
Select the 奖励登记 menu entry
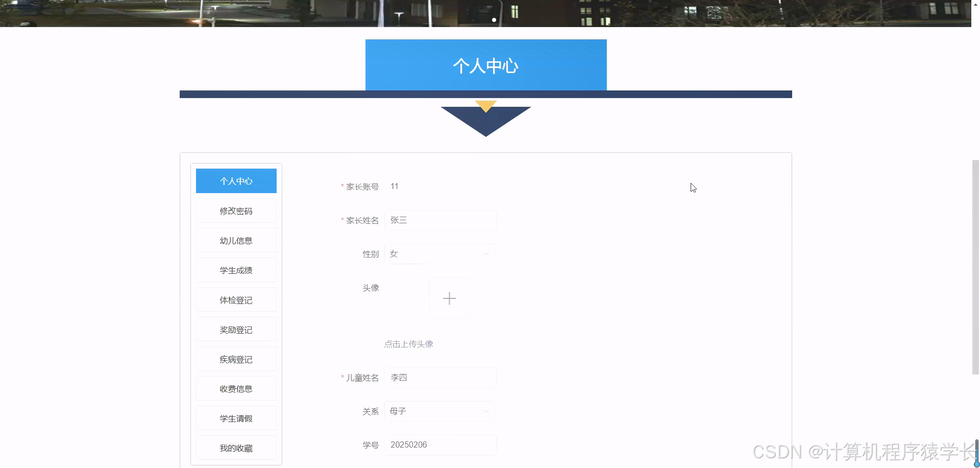coord(236,330)
